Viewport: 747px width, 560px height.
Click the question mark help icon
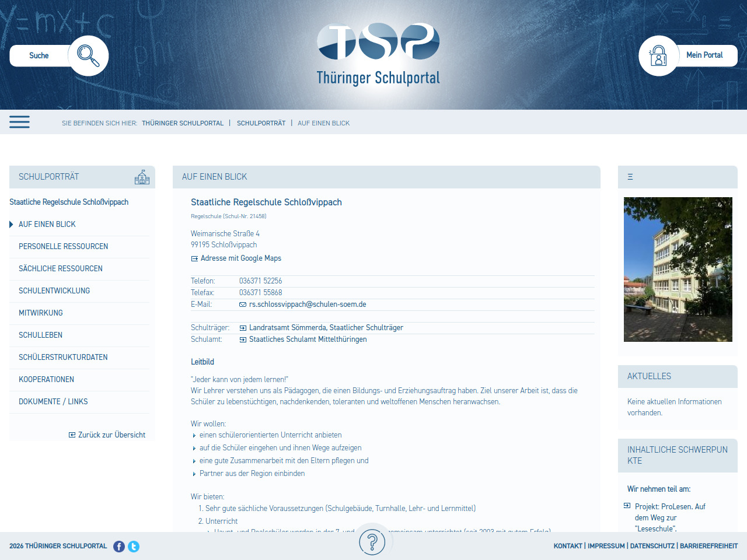[x=372, y=542]
